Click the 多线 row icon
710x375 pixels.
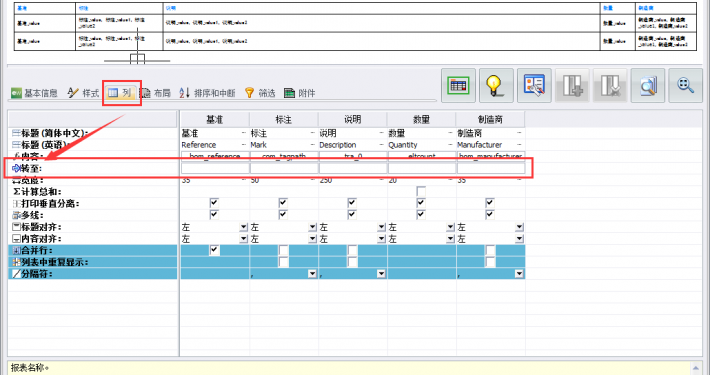tap(17, 216)
